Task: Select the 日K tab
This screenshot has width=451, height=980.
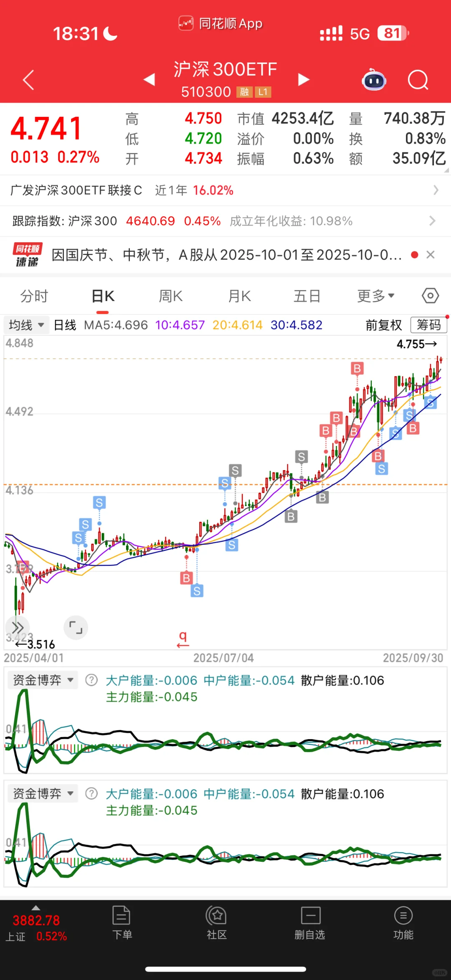Action: point(103,296)
